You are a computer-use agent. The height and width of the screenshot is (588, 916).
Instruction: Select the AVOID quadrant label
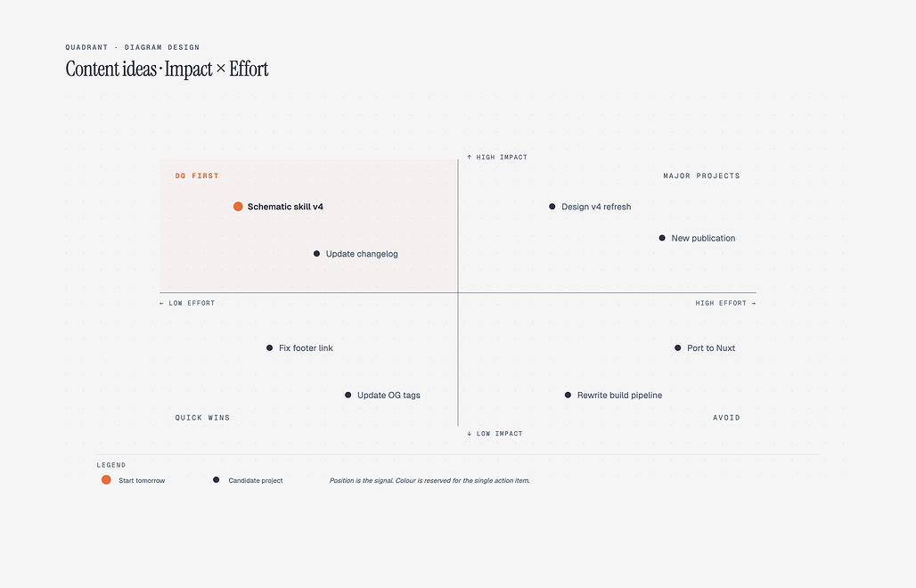click(x=726, y=418)
